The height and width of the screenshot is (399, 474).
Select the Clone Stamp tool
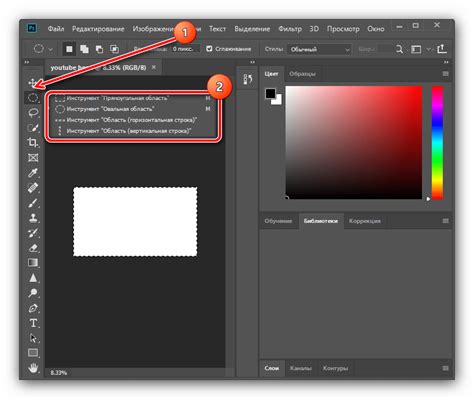coord(33,218)
